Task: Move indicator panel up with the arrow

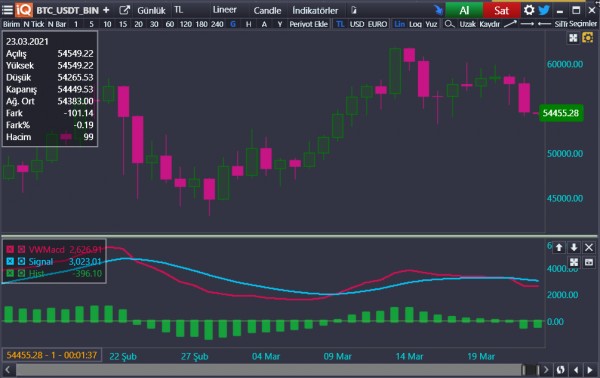Action: [x=559, y=248]
